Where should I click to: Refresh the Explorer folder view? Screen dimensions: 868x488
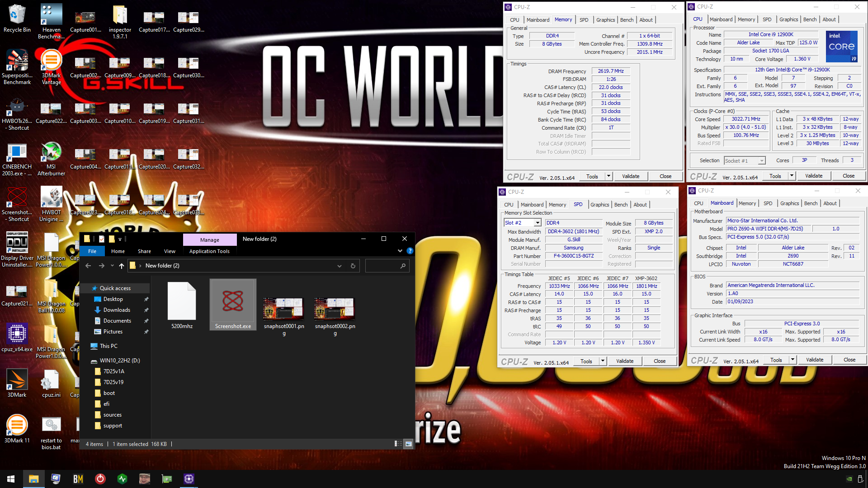pos(353,266)
